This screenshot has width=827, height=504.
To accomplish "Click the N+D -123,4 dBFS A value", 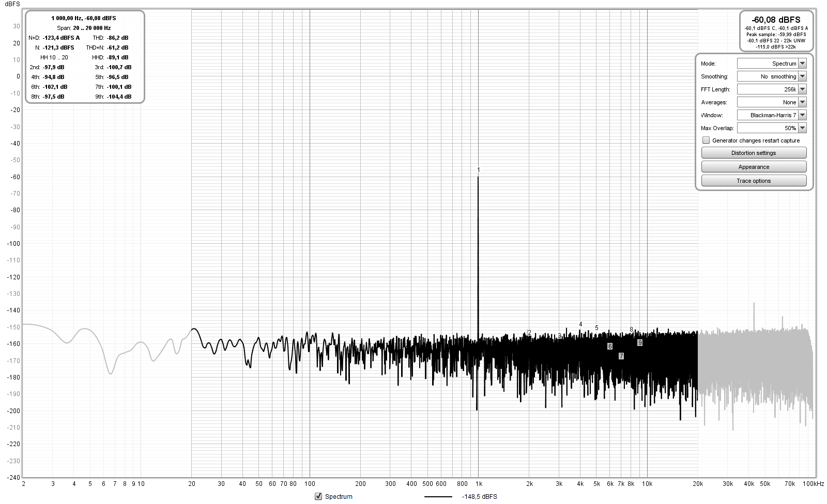I will coord(61,38).
